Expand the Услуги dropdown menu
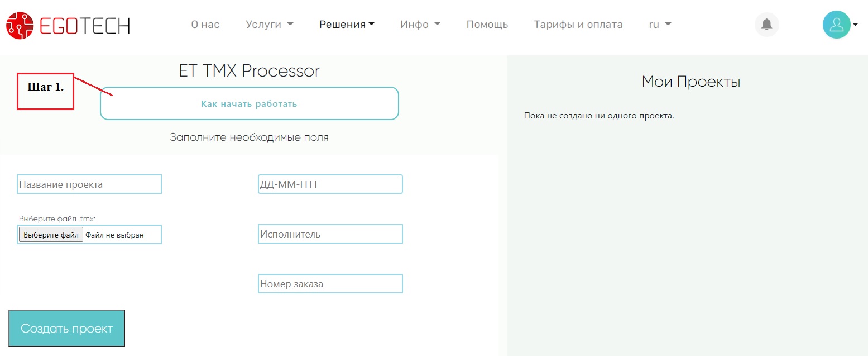The width and height of the screenshot is (868, 356). point(269,25)
